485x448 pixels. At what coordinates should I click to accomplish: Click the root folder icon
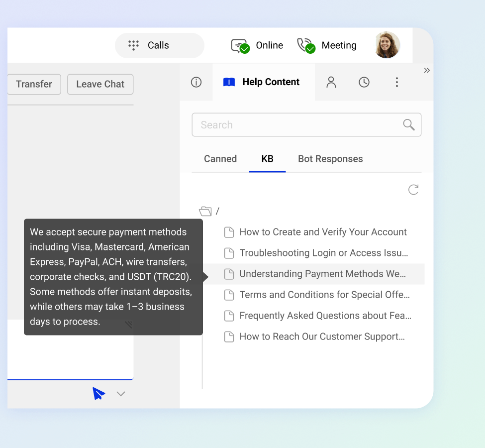pyautogui.click(x=205, y=212)
